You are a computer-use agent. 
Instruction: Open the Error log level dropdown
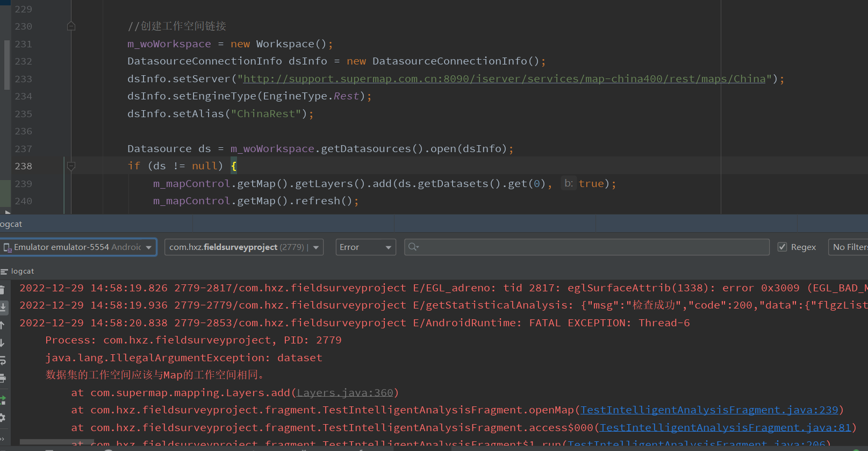pyautogui.click(x=365, y=247)
